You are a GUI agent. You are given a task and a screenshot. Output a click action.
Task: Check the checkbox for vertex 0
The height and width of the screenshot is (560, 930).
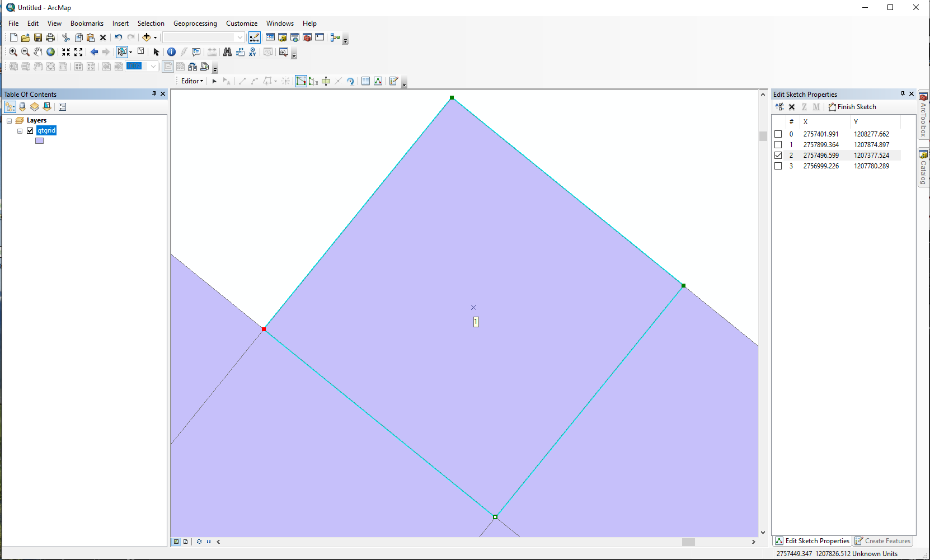[779, 134]
